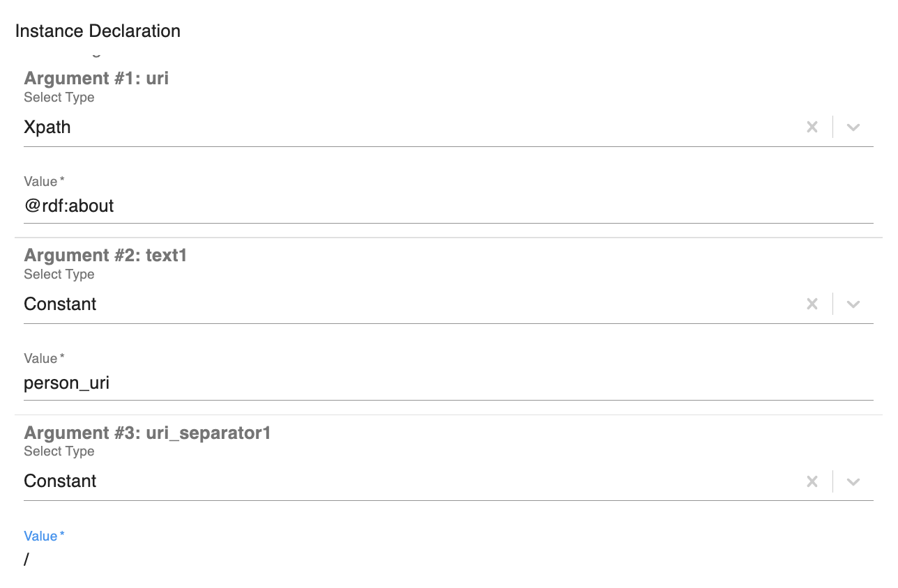Image resolution: width=898 pixels, height=588 pixels.
Task: Focus the @rdf:about value field
Action: [x=446, y=206]
